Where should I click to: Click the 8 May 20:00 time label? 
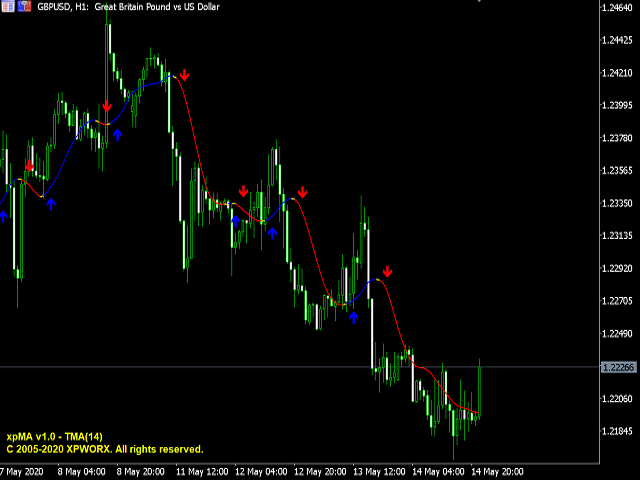click(140, 472)
